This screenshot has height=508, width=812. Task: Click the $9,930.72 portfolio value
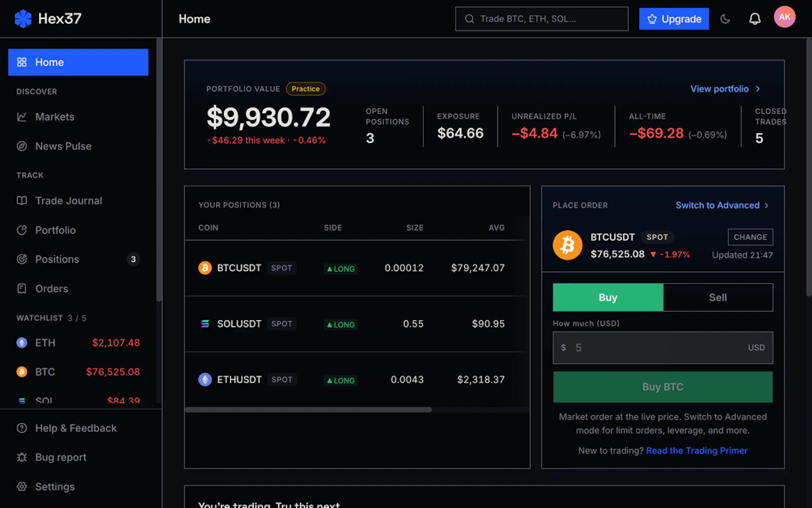click(268, 117)
